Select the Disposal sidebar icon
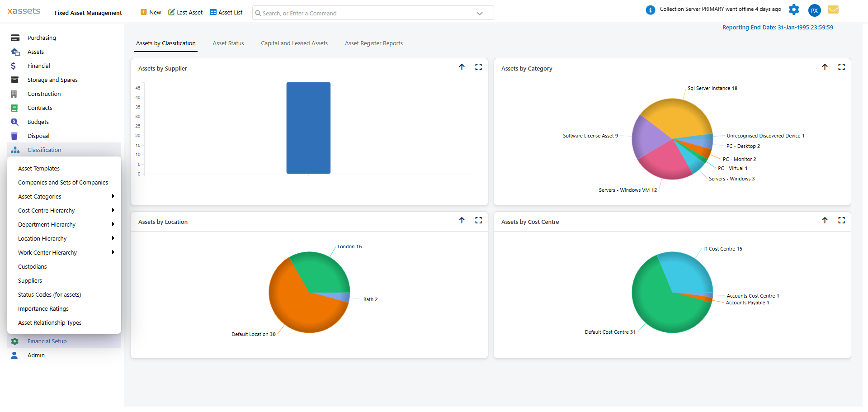The width and height of the screenshot is (868, 412). tap(15, 136)
